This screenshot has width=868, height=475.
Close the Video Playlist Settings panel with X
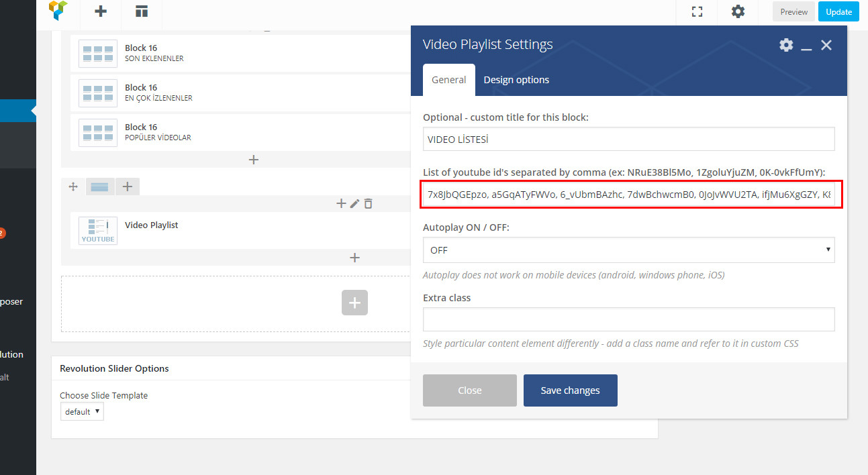pyautogui.click(x=826, y=45)
